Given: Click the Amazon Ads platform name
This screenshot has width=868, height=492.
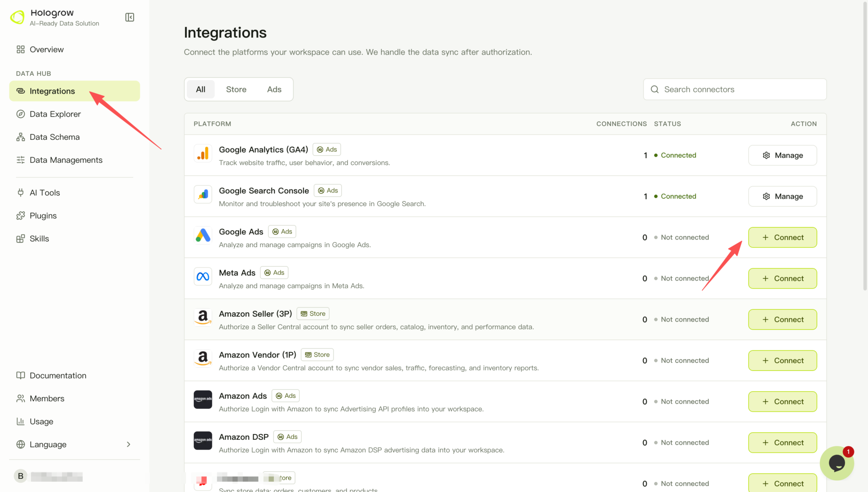Looking at the screenshot, I should click(243, 396).
